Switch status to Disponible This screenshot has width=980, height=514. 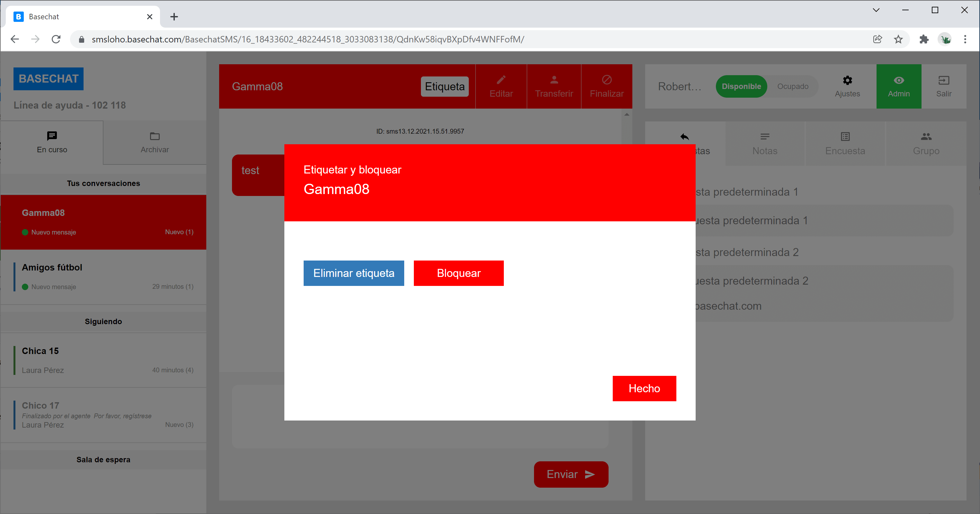741,86
